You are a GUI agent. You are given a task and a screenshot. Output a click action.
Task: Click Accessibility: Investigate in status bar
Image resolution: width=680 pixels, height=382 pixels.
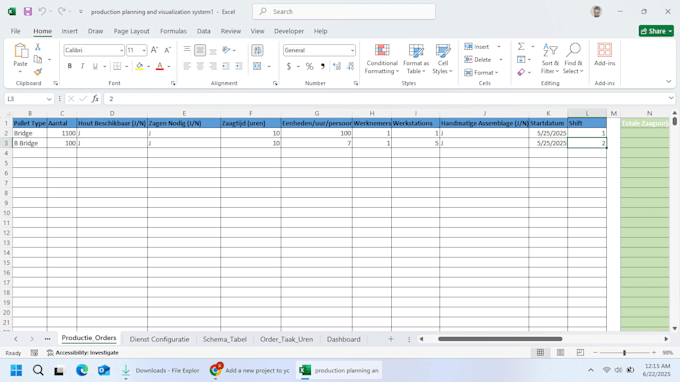coord(82,353)
